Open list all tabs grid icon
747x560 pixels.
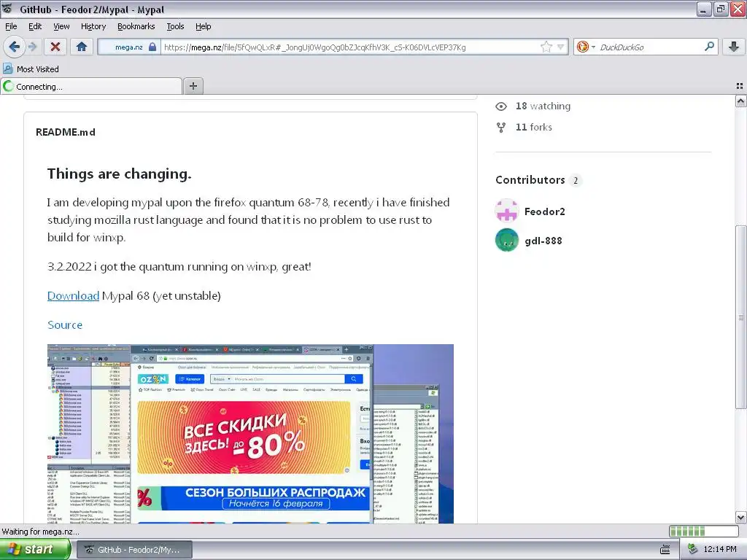click(740, 86)
